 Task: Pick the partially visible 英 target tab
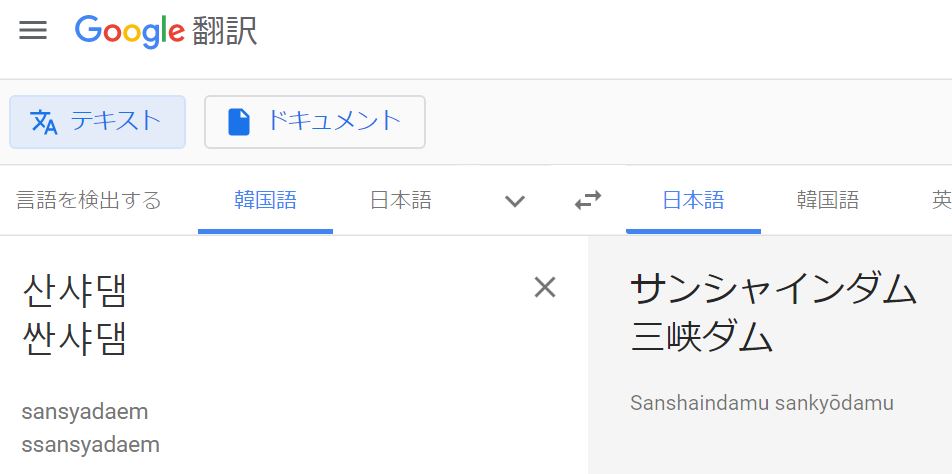pos(941,200)
